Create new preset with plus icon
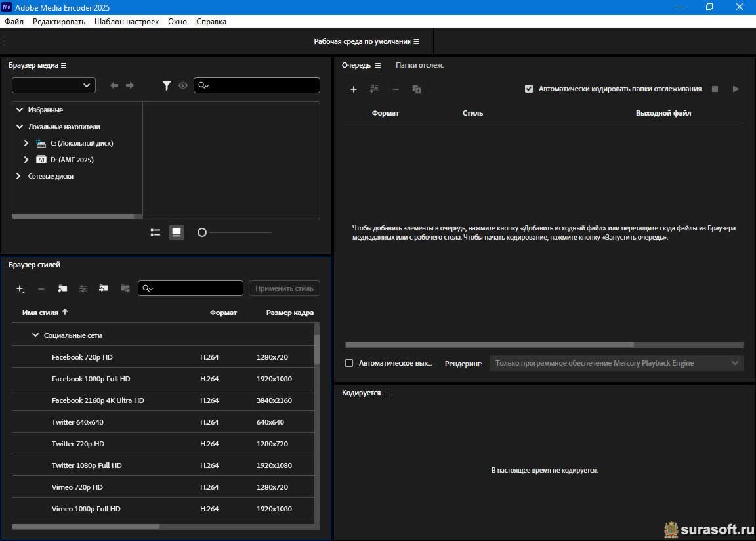The image size is (756, 541). point(20,288)
